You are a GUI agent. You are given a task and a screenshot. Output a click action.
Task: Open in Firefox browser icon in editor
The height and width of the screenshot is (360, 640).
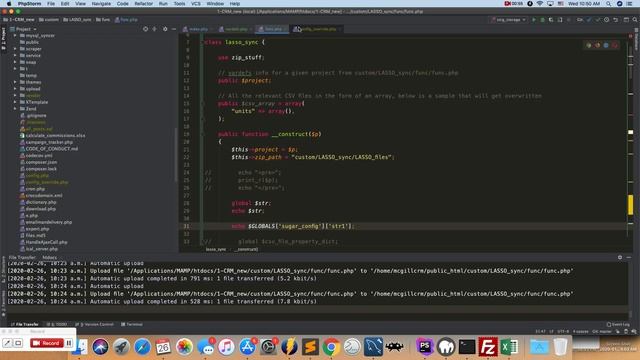(x=598, y=45)
